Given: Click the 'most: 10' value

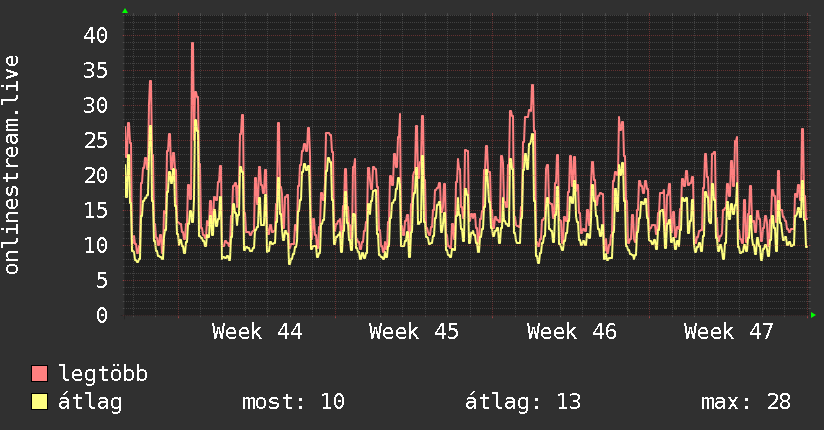Looking at the screenshot, I should (293, 402).
